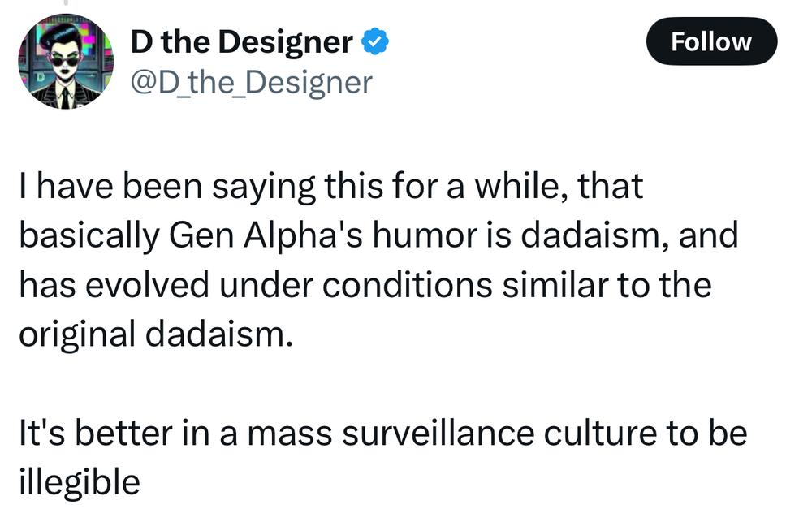Click the phrase "Gen Alpha's" in the tweet
The width and height of the screenshot is (812, 522).
pyautogui.click(x=266, y=235)
